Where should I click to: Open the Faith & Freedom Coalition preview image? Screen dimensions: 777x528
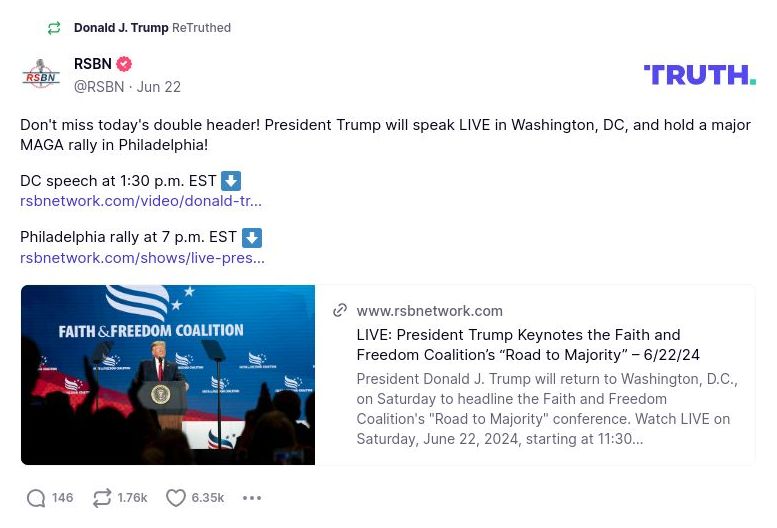pos(168,375)
